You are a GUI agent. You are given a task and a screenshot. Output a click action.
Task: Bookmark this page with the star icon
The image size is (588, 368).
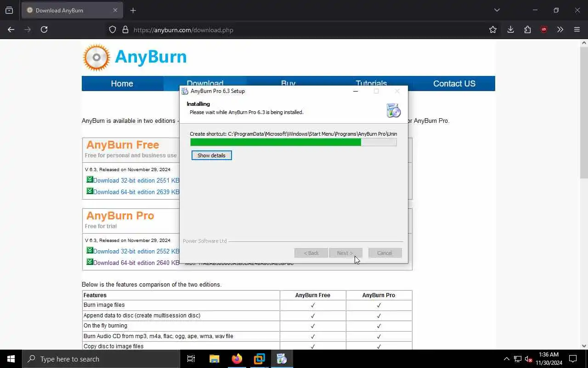tap(493, 29)
